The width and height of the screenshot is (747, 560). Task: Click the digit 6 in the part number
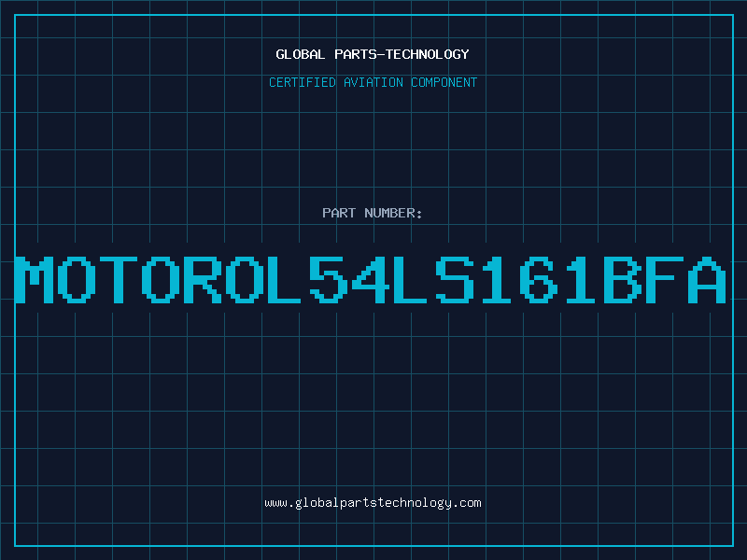(539, 280)
